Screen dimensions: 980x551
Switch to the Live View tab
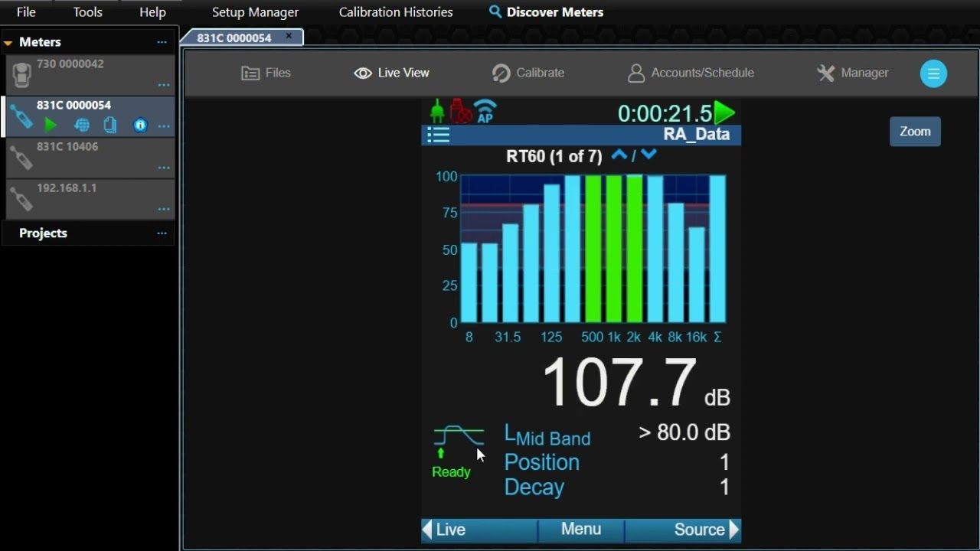click(x=391, y=73)
